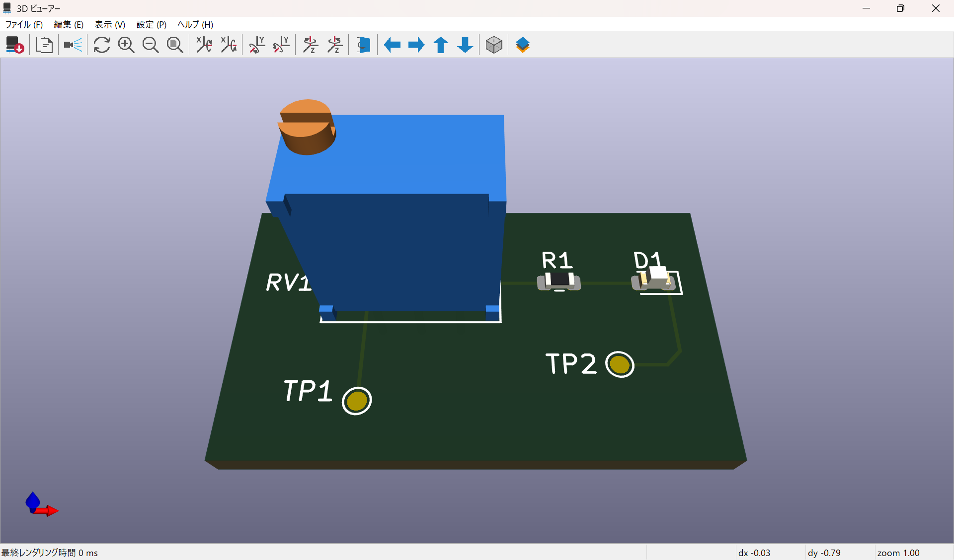Viewport: 954px width, 560px height.
Task: Reload the board model
Action: [x=14, y=45]
